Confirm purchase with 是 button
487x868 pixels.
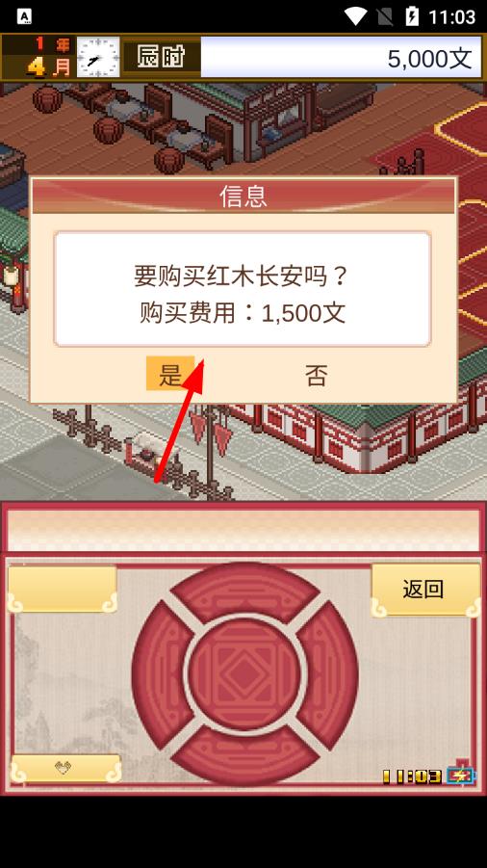pyautogui.click(x=169, y=374)
